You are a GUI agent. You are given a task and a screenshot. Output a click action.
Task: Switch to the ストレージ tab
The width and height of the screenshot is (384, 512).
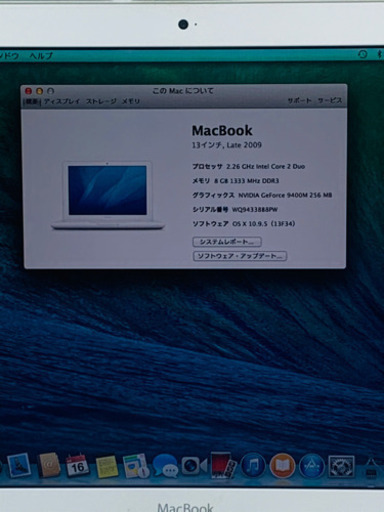[101, 101]
